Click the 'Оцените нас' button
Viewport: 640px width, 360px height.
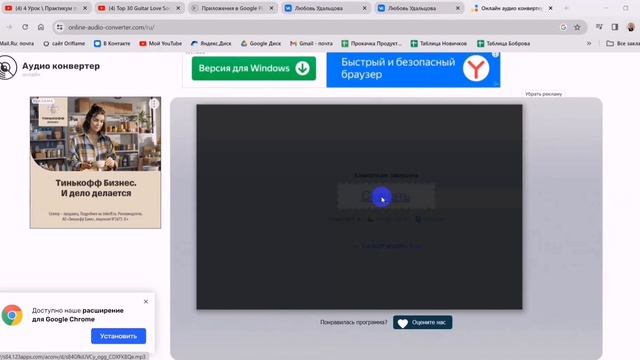422,322
